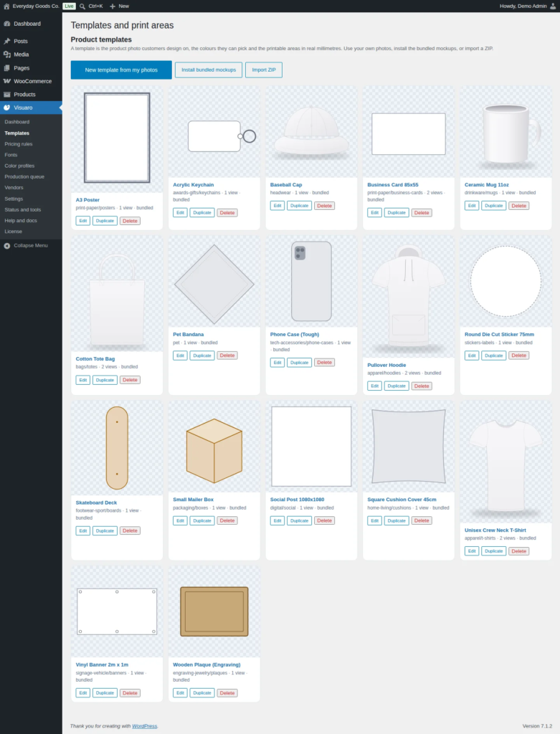Click the Demo Admin avatar icon
This screenshot has height=734, width=560.
tap(553, 6)
